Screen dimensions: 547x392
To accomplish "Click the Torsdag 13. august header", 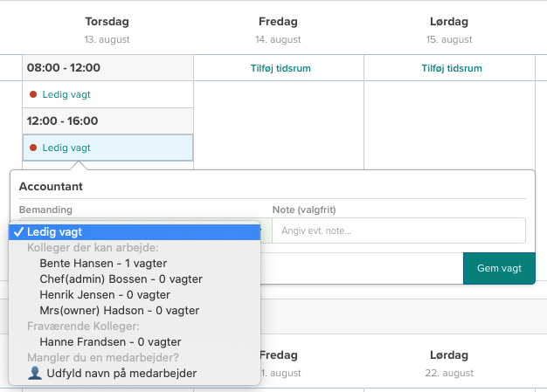I will click(x=107, y=28).
